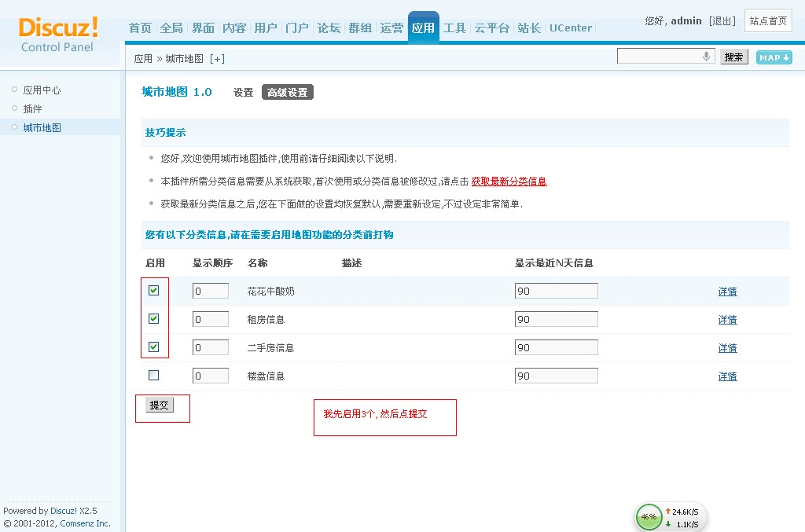This screenshot has width=805, height=532.
Task: Toggle the 二手房信息 enable checkbox
Action: (154, 347)
